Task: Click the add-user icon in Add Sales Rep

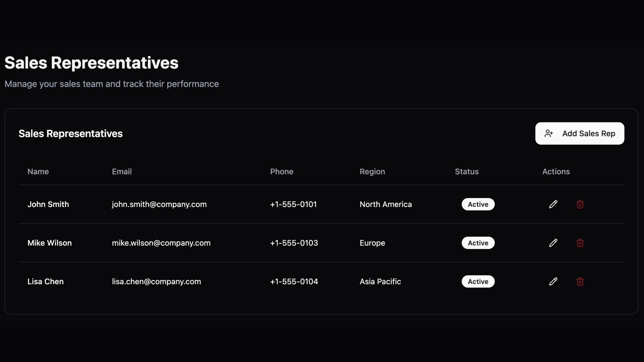Action: (x=549, y=134)
